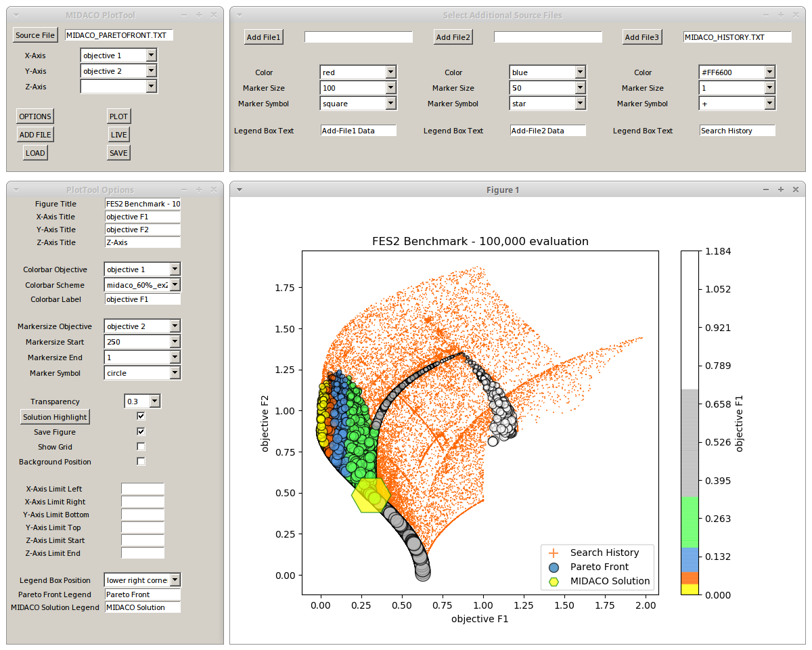
Task: Click the Solution Highlight button
Action: [x=55, y=417]
